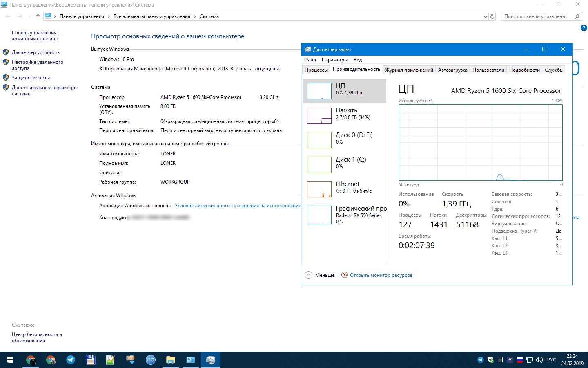Click the Russian flag tray icon
The image size is (588, 368).
520,360
